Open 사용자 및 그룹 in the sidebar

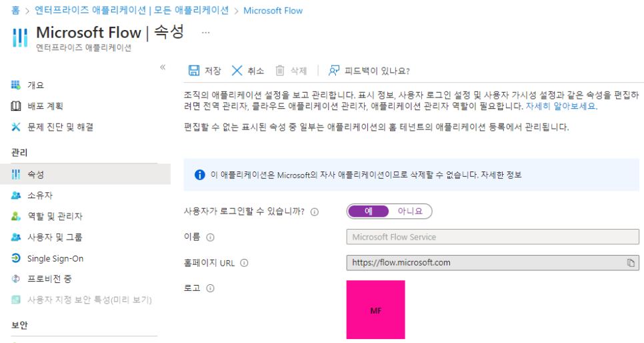tap(85, 238)
